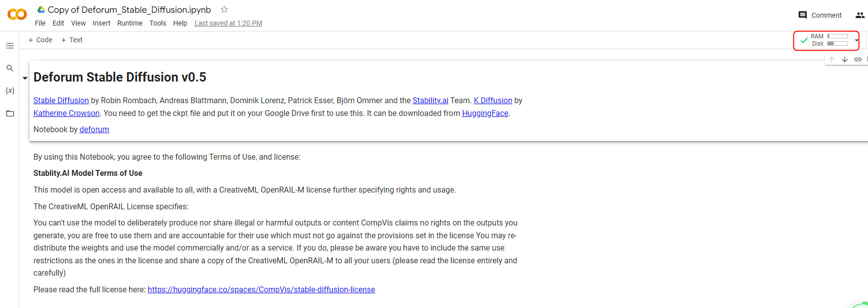Open the deforum notebook author link

[x=94, y=129]
